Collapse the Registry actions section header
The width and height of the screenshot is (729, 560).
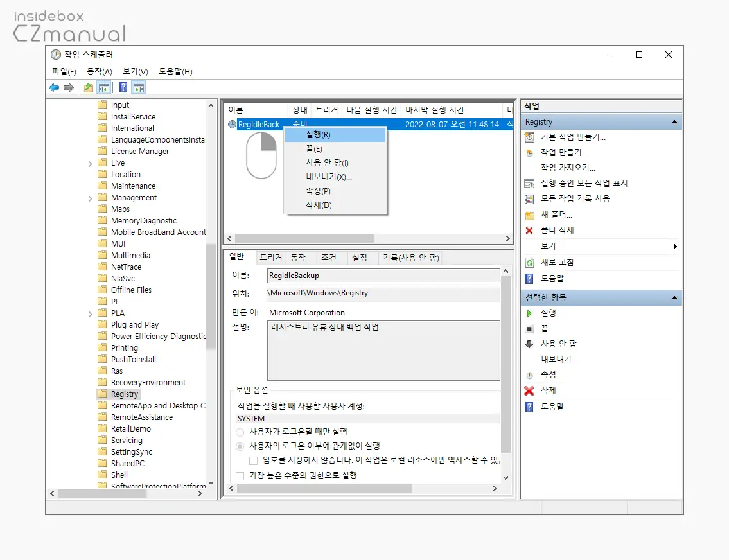click(x=674, y=122)
